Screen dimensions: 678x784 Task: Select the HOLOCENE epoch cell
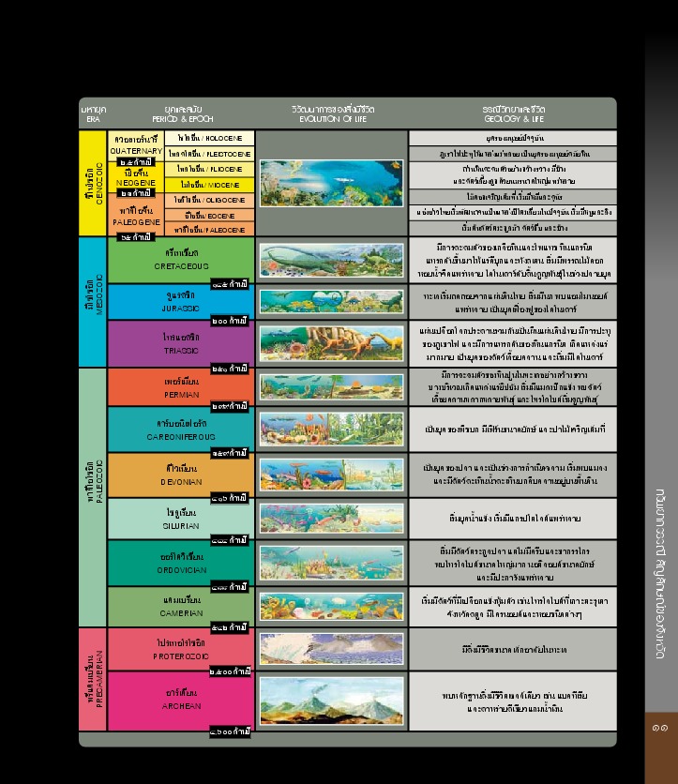pyautogui.click(x=209, y=138)
